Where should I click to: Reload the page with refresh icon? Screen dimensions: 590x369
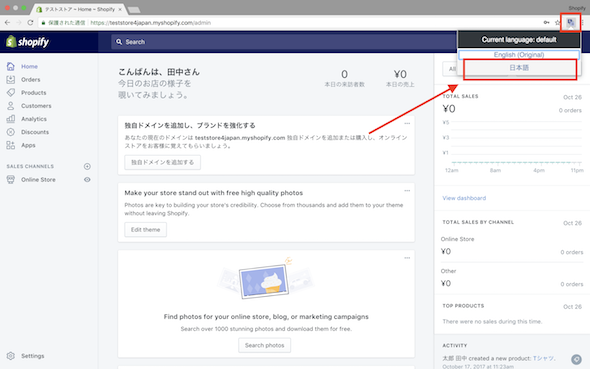[30, 23]
